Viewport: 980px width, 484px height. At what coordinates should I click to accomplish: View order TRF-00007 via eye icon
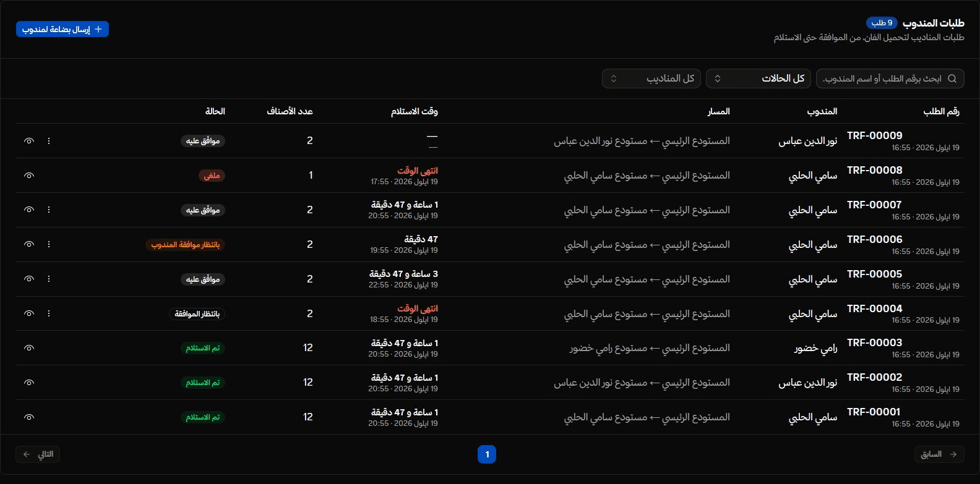(x=28, y=210)
